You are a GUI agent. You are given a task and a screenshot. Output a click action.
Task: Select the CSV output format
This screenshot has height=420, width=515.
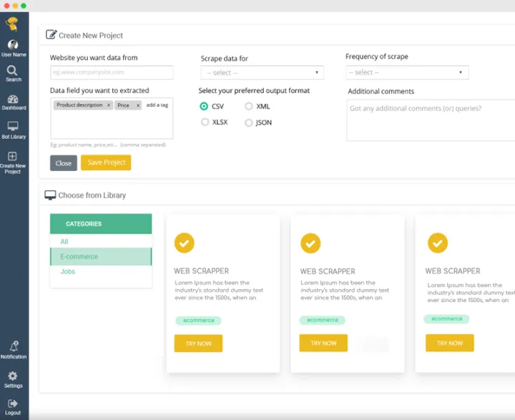click(205, 106)
